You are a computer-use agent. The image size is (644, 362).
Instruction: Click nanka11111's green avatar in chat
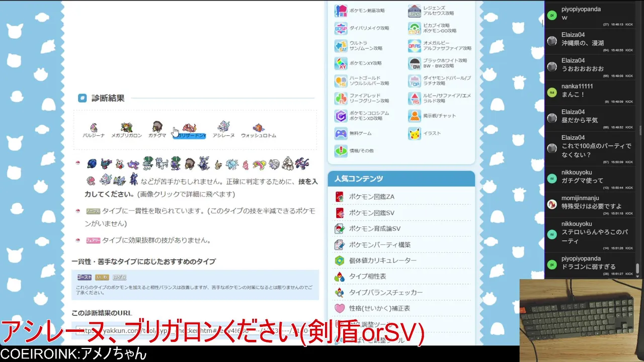(552, 92)
